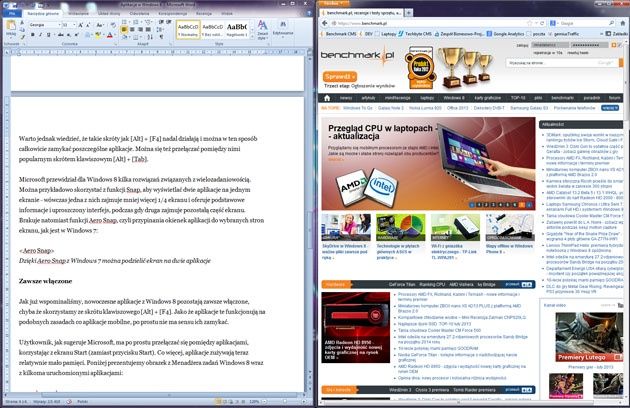Click the Firefox reload icon
The height and width of the screenshot is (408, 630).
pyautogui.click(x=542, y=23)
